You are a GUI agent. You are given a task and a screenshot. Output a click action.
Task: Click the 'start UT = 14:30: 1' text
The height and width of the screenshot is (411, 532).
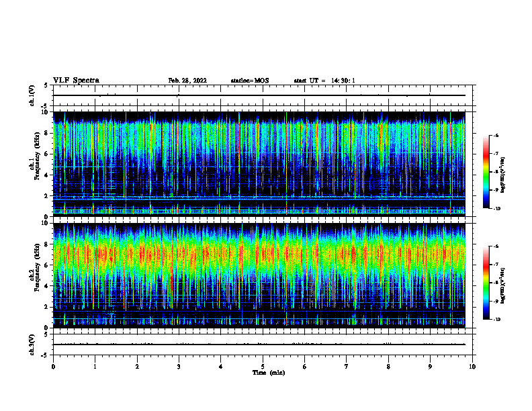324,81
